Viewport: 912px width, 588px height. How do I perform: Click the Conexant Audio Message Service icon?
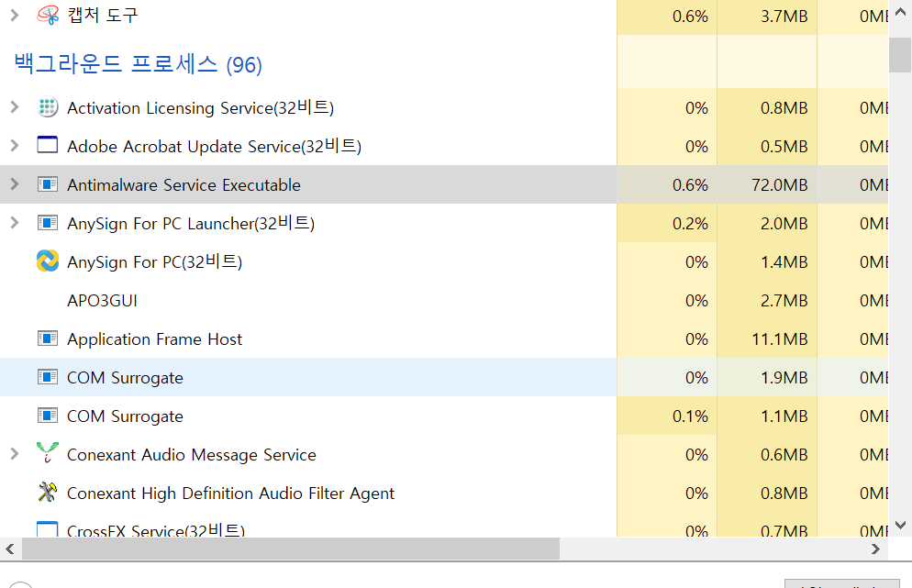(48, 453)
